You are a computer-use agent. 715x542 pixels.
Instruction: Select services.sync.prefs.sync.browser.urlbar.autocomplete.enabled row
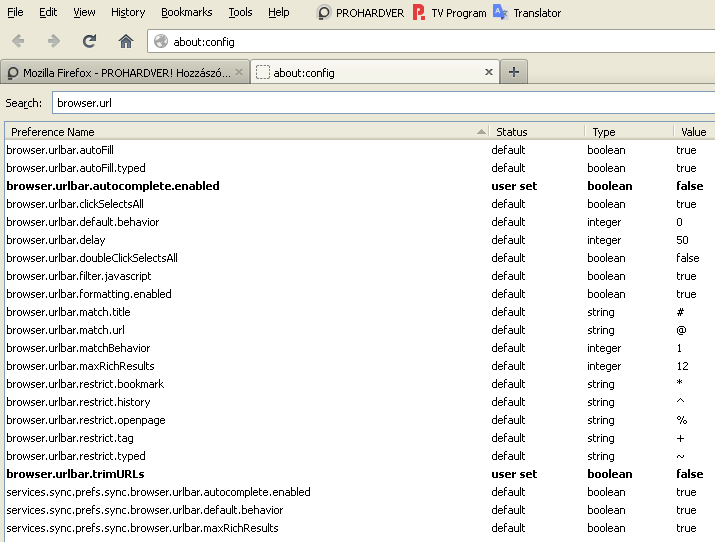[359, 492]
